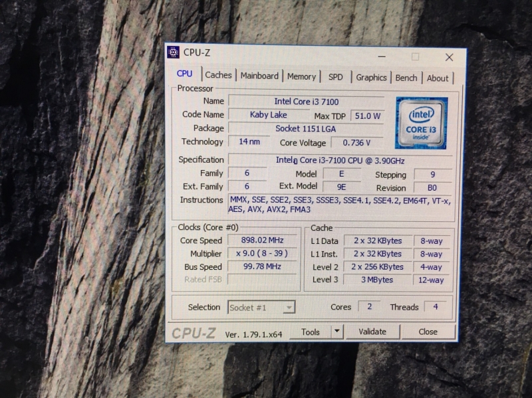Switch to the CPU tab

pyautogui.click(x=185, y=74)
